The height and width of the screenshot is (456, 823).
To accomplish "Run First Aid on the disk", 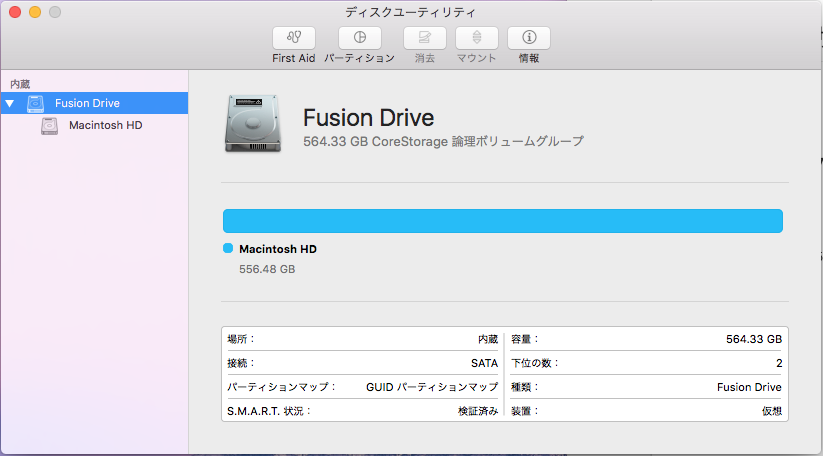I will pyautogui.click(x=293, y=38).
